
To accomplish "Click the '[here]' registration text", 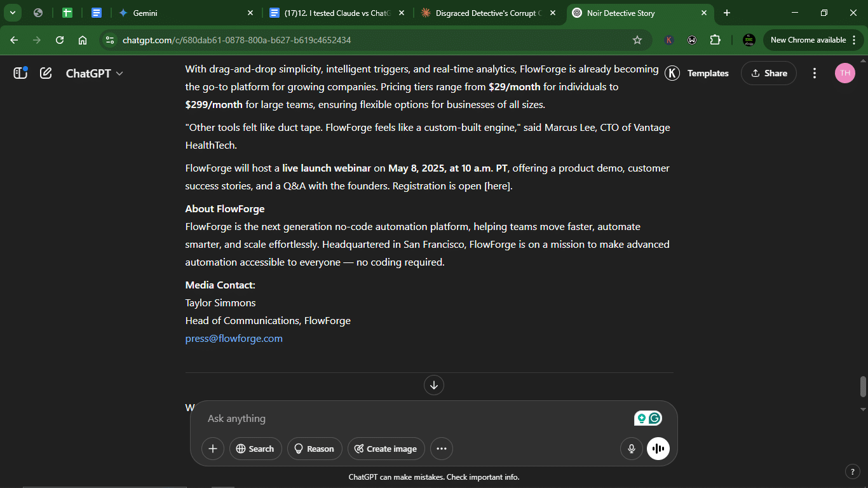I will (x=498, y=186).
